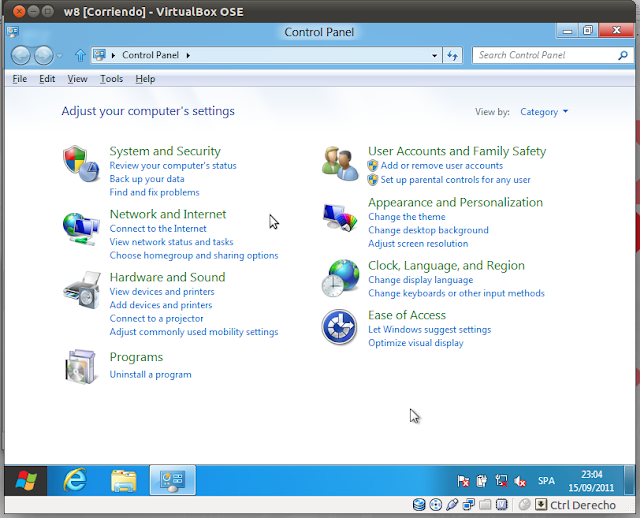Click the network status tray icon
640x518 pixels.
click(x=501, y=481)
